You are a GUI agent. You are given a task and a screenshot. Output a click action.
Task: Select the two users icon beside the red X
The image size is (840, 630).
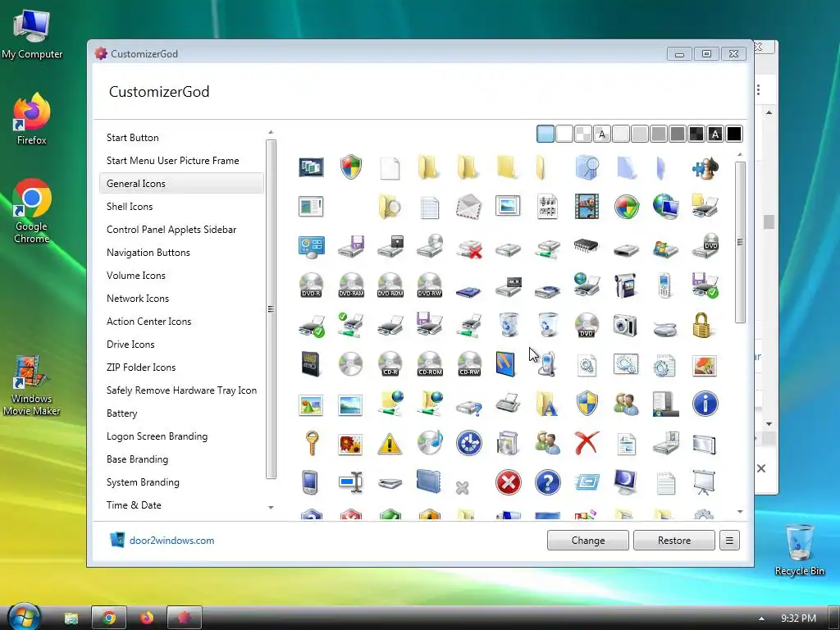[547, 443]
